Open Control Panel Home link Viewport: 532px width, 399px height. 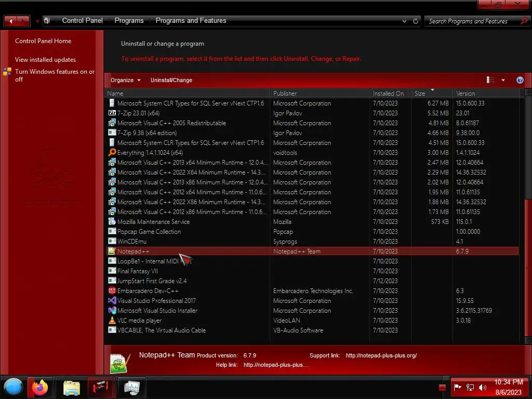point(43,41)
